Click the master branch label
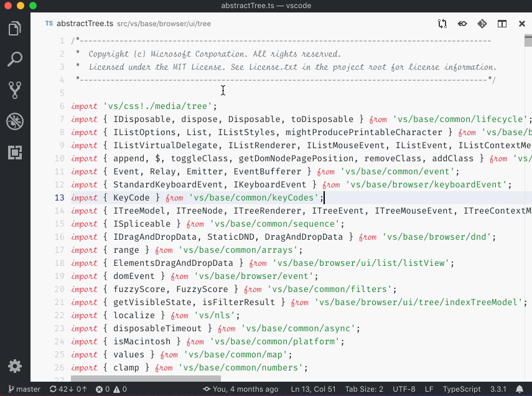Viewport: 532px width, 396px height. coord(23,389)
